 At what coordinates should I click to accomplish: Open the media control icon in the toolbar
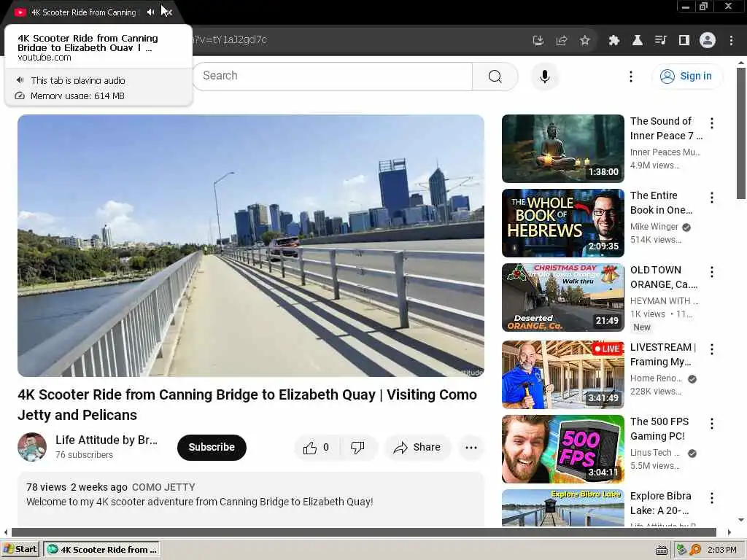(661, 41)
